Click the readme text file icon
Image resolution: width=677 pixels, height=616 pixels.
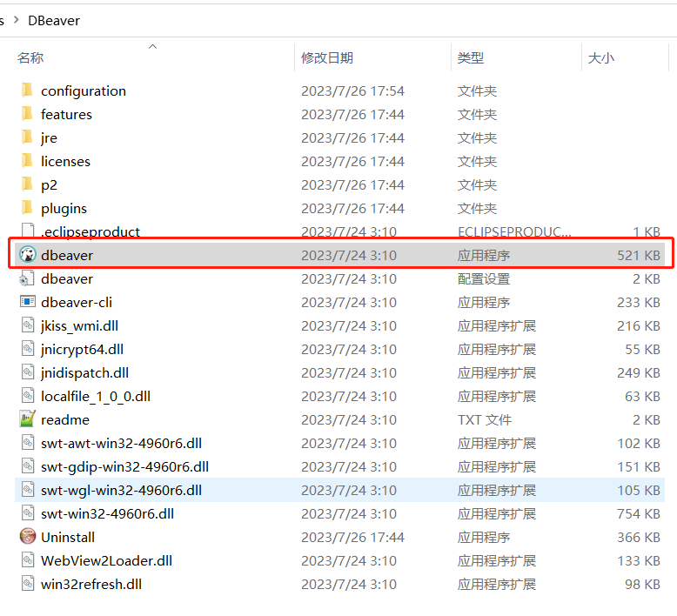[28, 419]
